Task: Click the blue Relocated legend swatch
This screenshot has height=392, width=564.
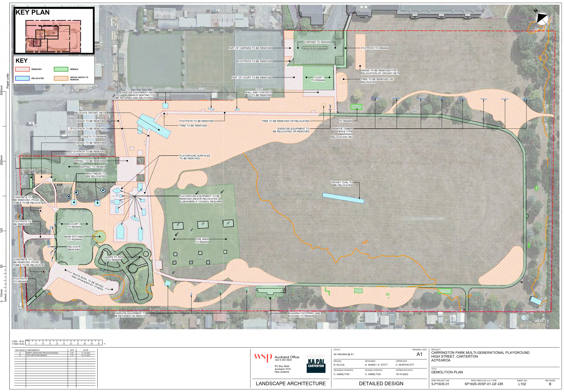Action: click(22, 78)
